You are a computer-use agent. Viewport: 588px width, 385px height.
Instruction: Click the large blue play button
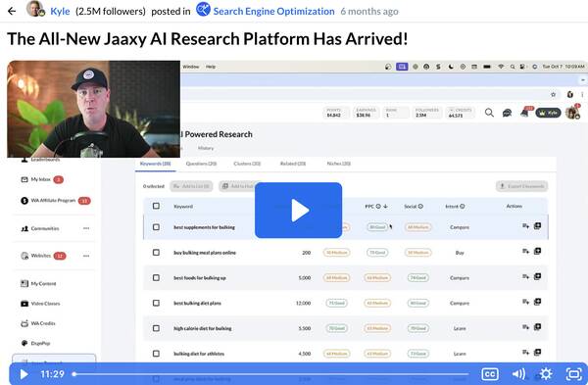point(298,211)
